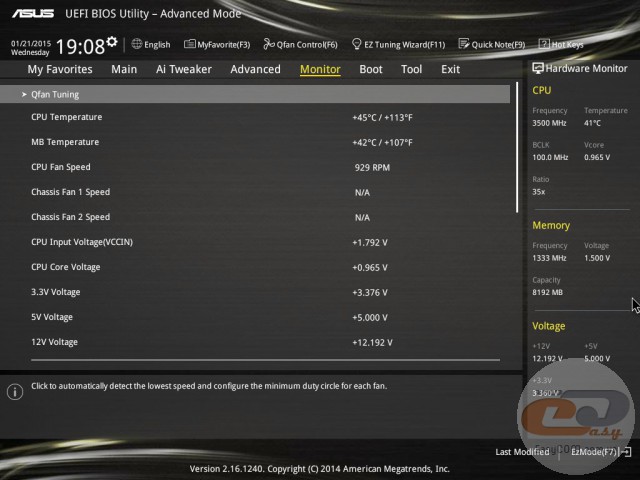Click the 01/21/2015 date text

pyautogui.click(x=31, y=43)
